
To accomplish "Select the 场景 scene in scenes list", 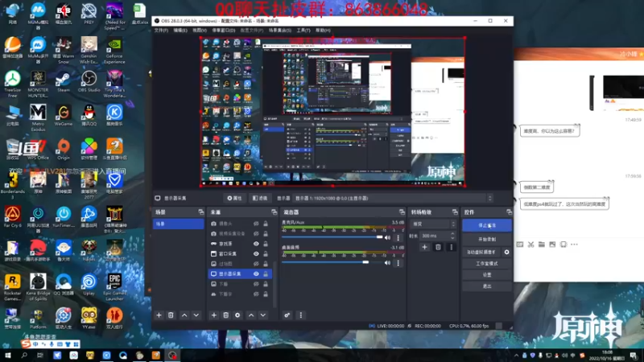I will (x=178, y=224).
